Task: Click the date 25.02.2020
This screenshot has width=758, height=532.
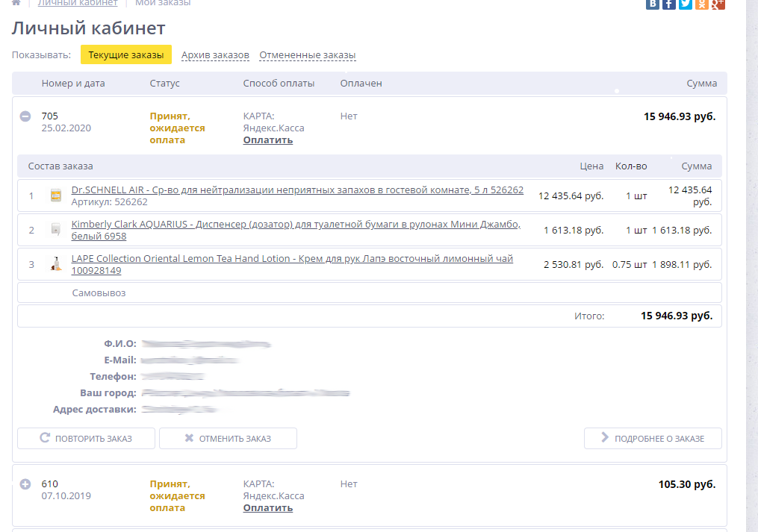Action: (x=66, y=128)
